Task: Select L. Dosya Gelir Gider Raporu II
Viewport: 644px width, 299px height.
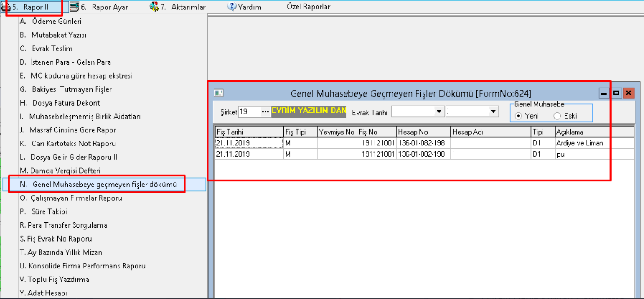Action: tap(104, 157)
